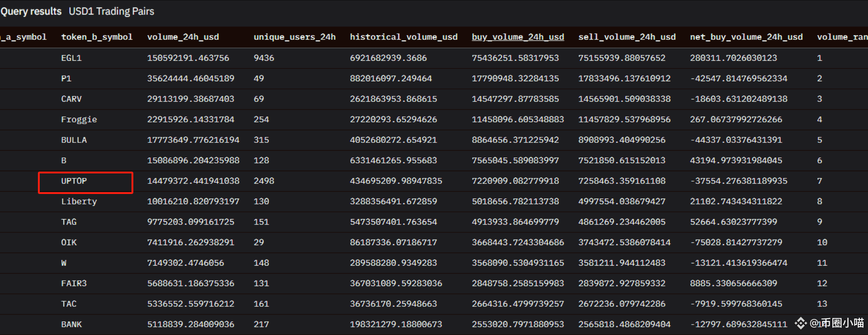Select the EGL1 token cell

[71, 58]
